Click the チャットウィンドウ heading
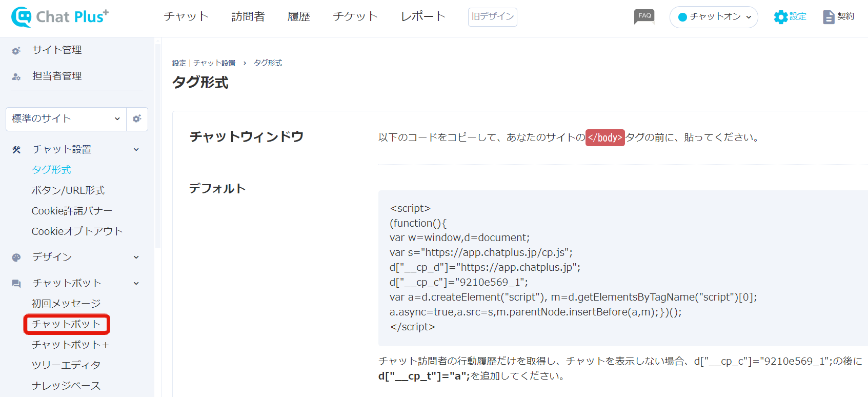This screenshot has height=397, width=868. [x=247, y=136]
